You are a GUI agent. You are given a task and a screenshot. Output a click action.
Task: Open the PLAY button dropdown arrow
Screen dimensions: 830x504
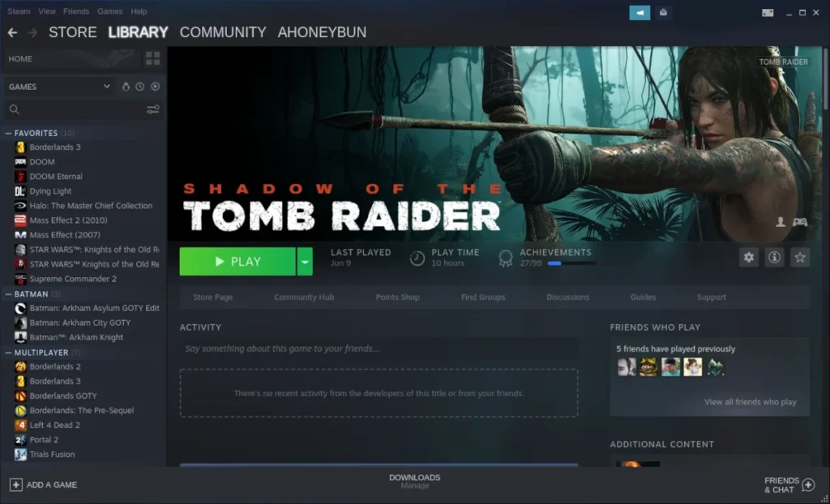coord(305,262)
